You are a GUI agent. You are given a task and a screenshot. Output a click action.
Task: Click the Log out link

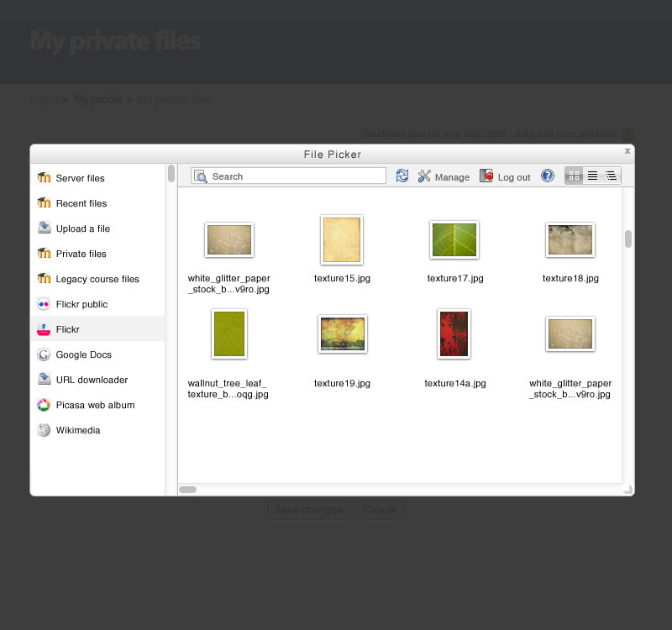coord(514,177)
